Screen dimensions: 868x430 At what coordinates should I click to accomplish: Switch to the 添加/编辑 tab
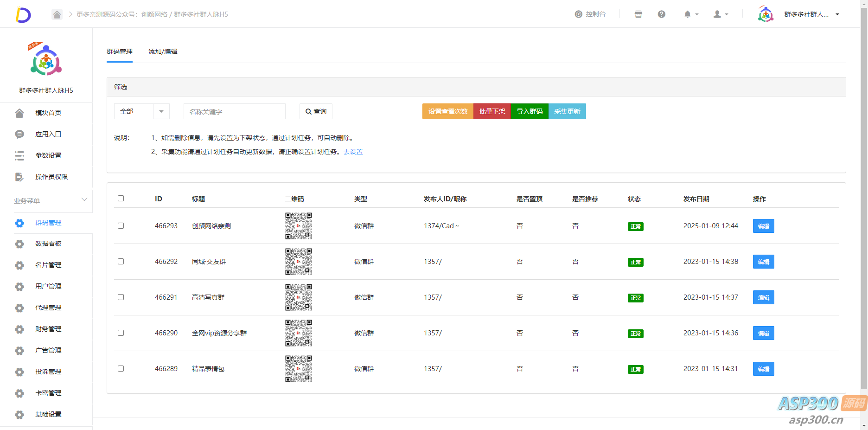click(x=163, y=51)
